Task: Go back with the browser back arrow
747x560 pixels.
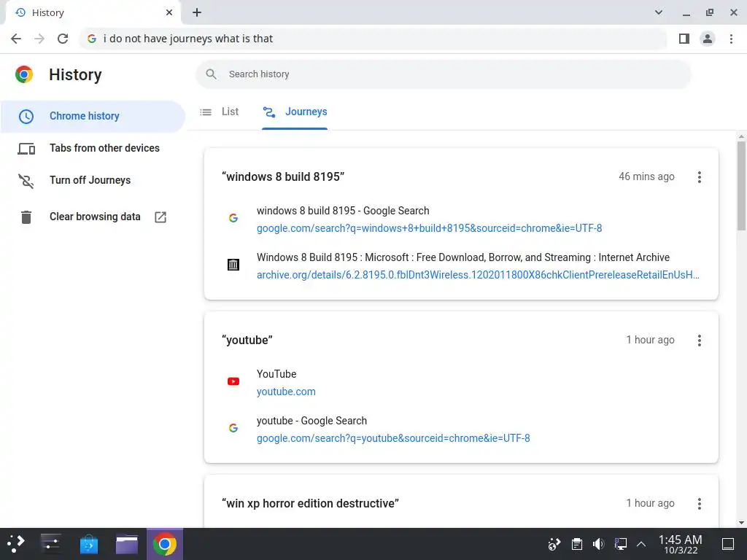Action: tap(16, 39)
